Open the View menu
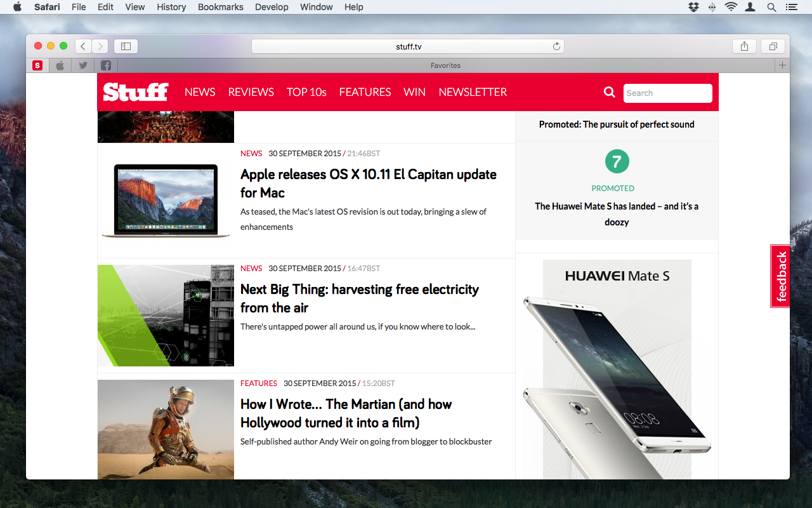This screenshot has width=812, height=508. tap(135, 7)
